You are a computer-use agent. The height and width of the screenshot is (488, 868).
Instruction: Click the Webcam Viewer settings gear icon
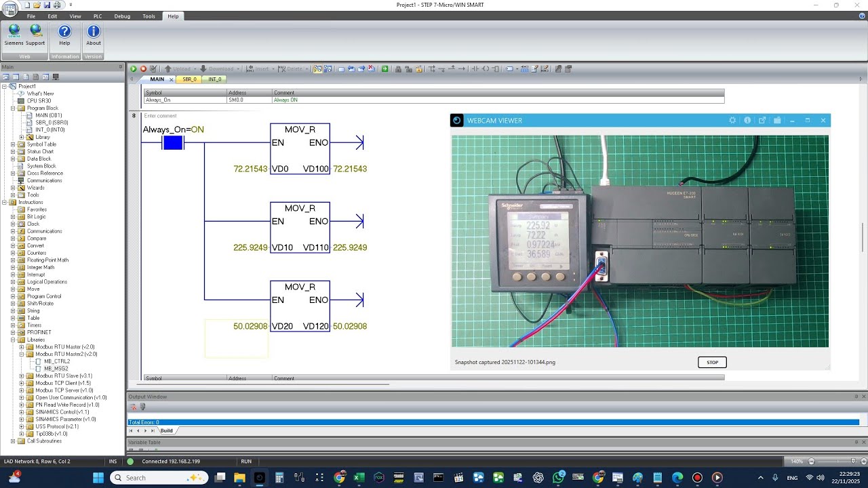(732, 121)
